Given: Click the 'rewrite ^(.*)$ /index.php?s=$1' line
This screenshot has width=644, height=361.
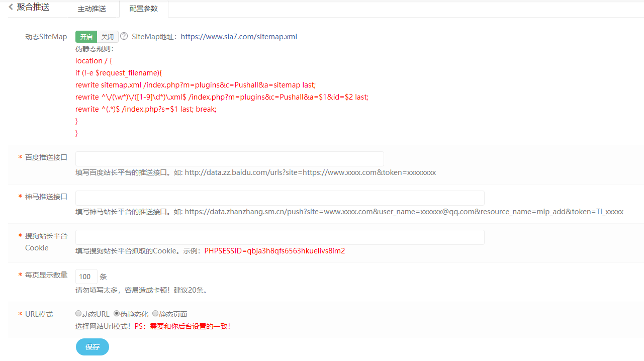Looking at the screenshot, I should click(x=146, y=109).
